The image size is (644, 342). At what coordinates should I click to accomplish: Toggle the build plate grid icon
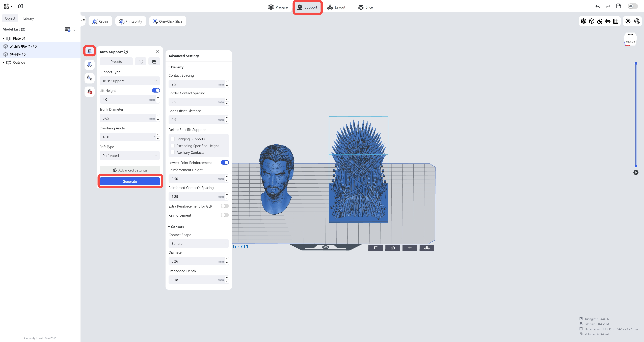click(616, 21)
